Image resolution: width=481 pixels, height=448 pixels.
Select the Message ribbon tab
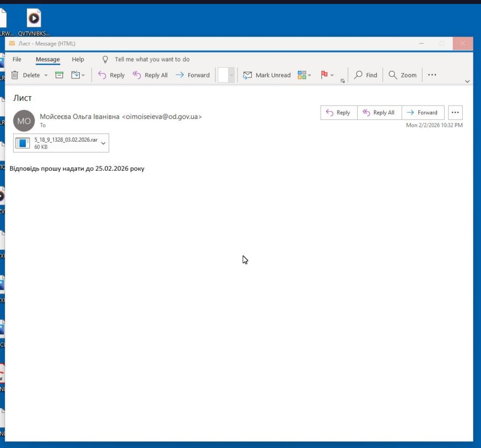[48, 59]
